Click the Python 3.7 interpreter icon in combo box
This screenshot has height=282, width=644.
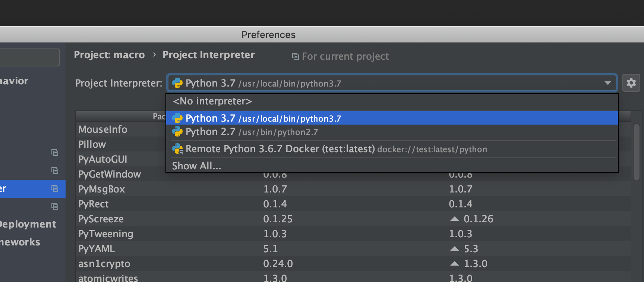177,83
